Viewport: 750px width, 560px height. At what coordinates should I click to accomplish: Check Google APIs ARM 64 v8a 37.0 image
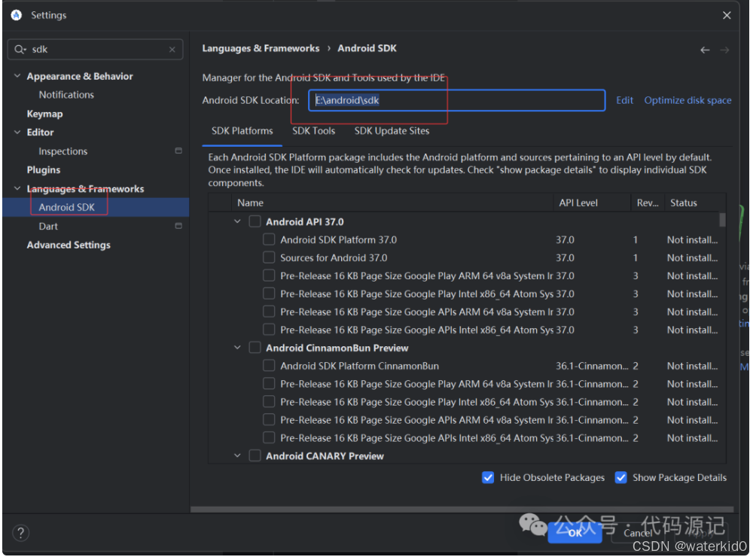pyautogui.click(x=269, y=312)
